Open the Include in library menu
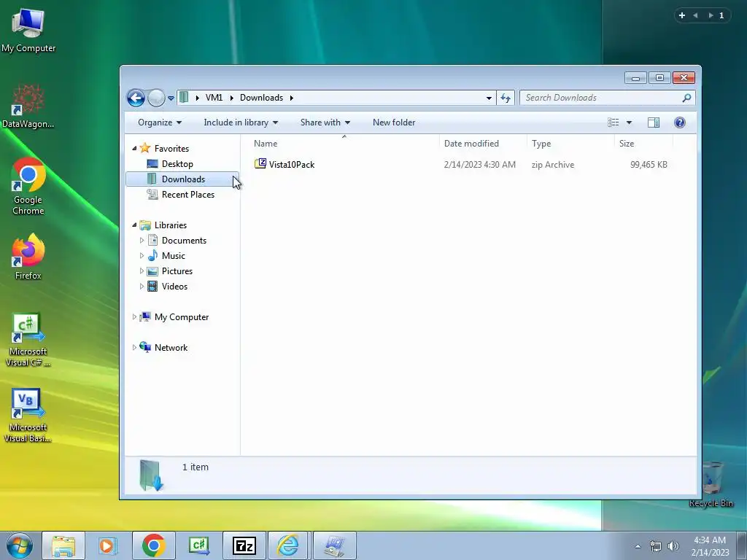Viewport: 747px width, 560px height. coord(241,122)
